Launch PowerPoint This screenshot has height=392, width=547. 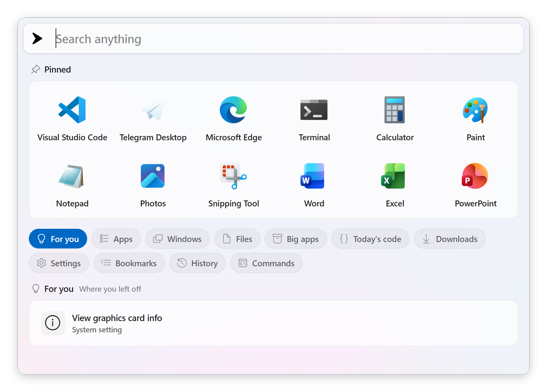click(475, 185)
